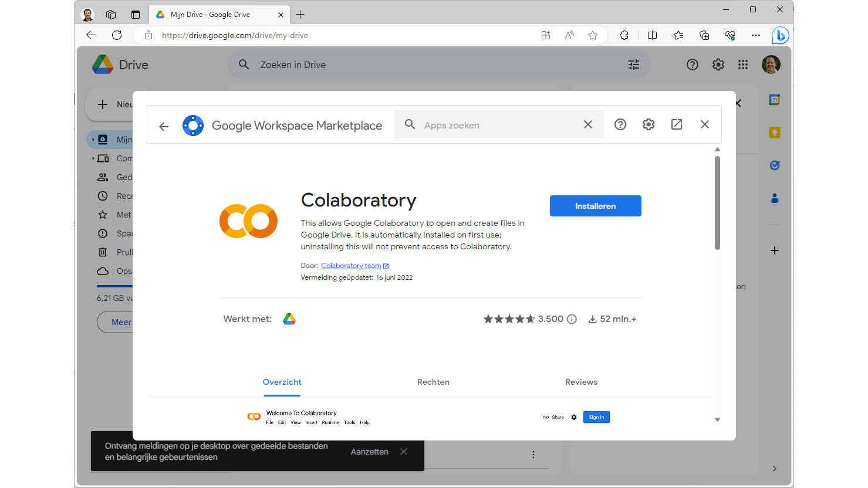Open the Google apps grid
868x488 pixels.
[x=743, y=65]
